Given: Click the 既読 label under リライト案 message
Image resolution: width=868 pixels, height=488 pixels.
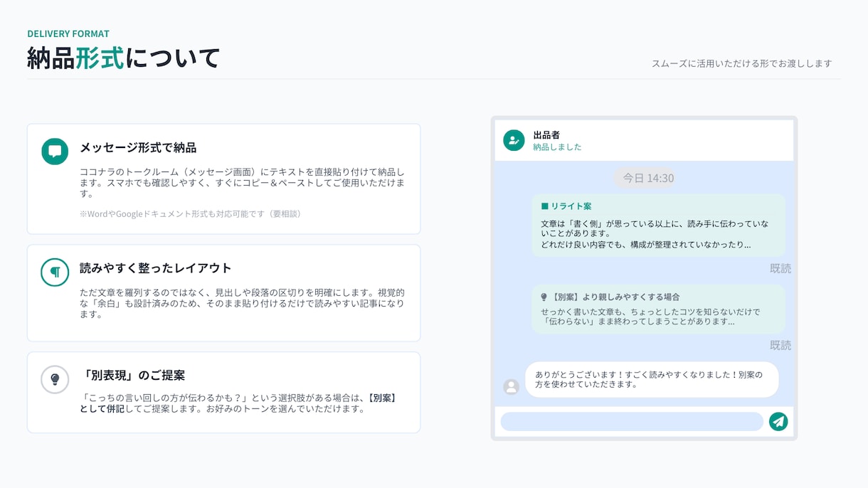Looking at the screenshot, I should coord(780,269).
